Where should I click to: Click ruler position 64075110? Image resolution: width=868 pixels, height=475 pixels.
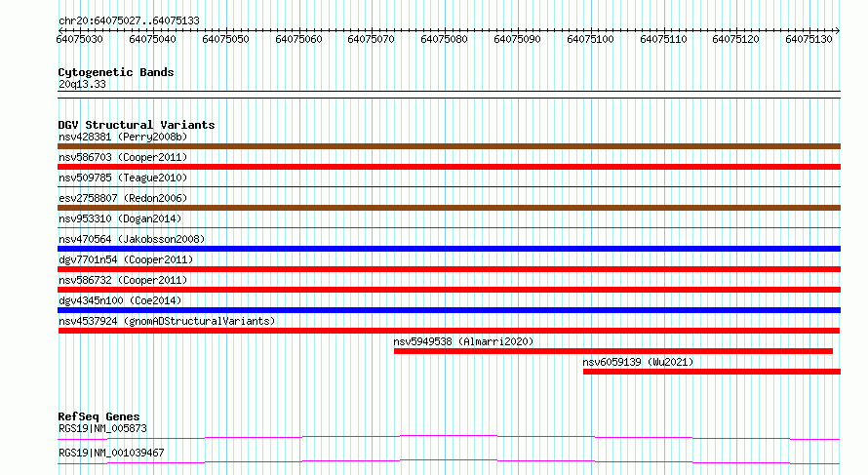[x=663, y=39]
